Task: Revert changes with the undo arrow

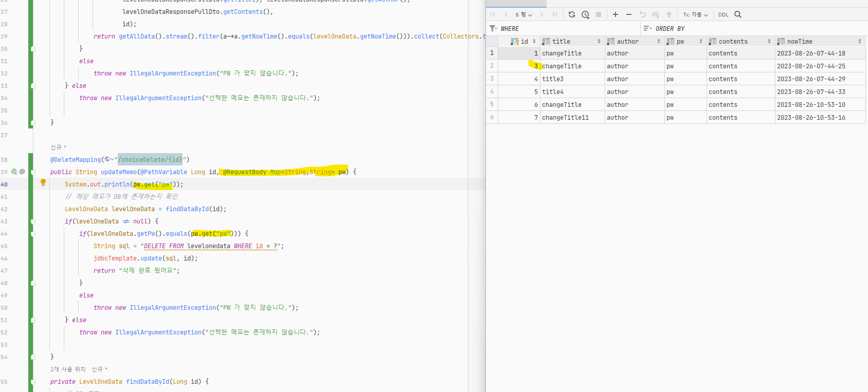Action: 642,14
